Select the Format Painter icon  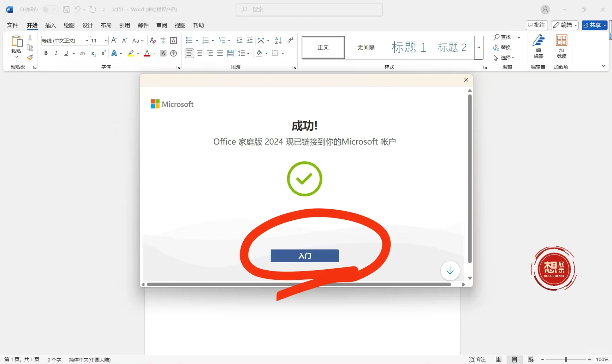30,57
